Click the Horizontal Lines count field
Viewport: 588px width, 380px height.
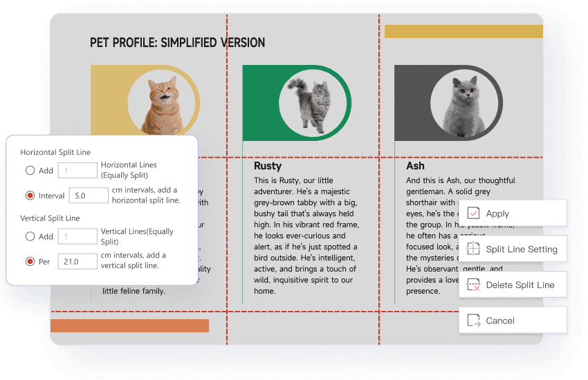[x=77, y=171]
